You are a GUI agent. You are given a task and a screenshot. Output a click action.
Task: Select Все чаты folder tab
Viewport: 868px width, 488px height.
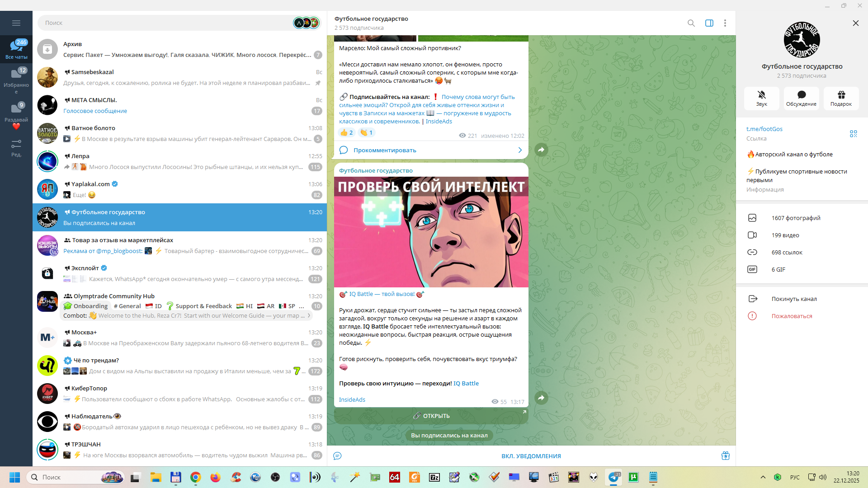[x=16, y=49]
